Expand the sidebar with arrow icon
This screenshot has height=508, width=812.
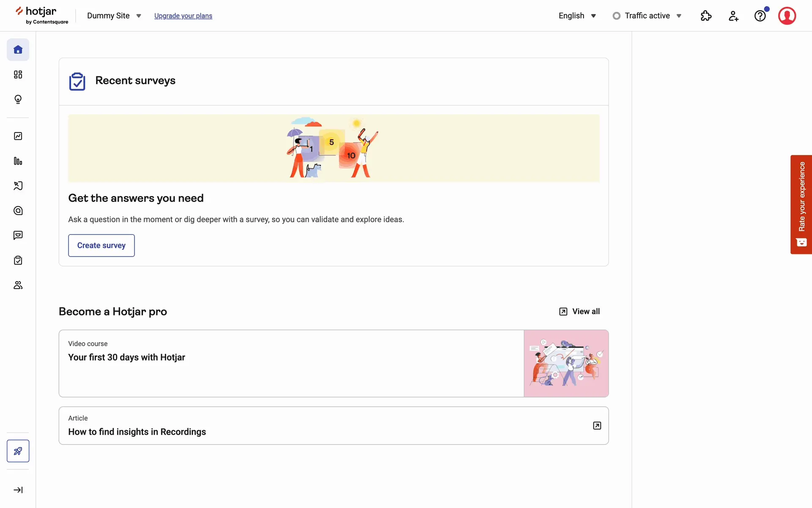click(x=18, y=490)
